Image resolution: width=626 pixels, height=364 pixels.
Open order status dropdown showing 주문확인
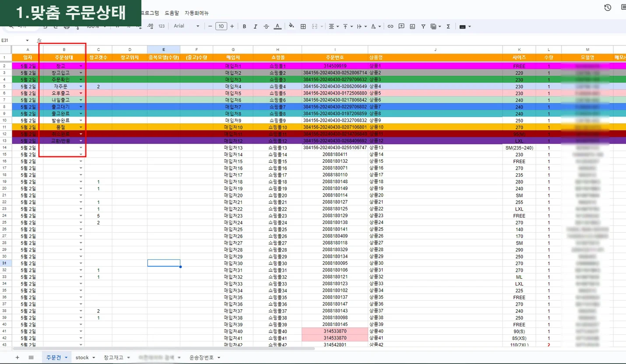(x=81, y=80)
